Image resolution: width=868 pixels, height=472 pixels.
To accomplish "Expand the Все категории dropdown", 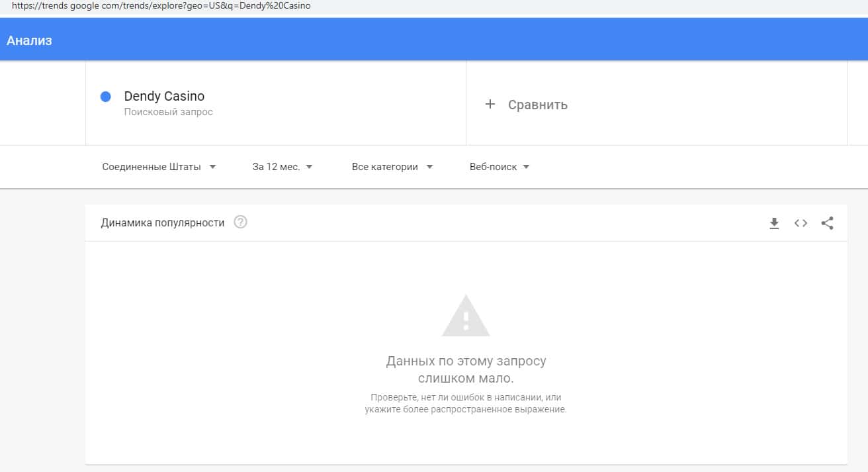I will (x=392, y=167).
